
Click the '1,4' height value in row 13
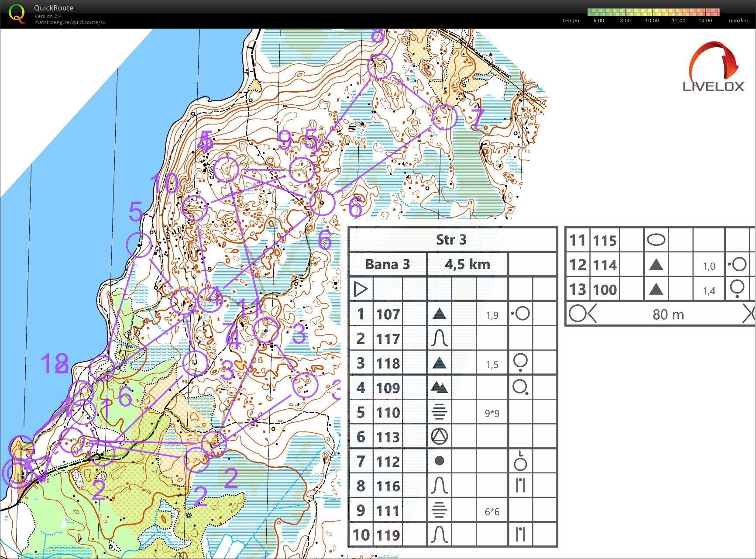(709, 290)
